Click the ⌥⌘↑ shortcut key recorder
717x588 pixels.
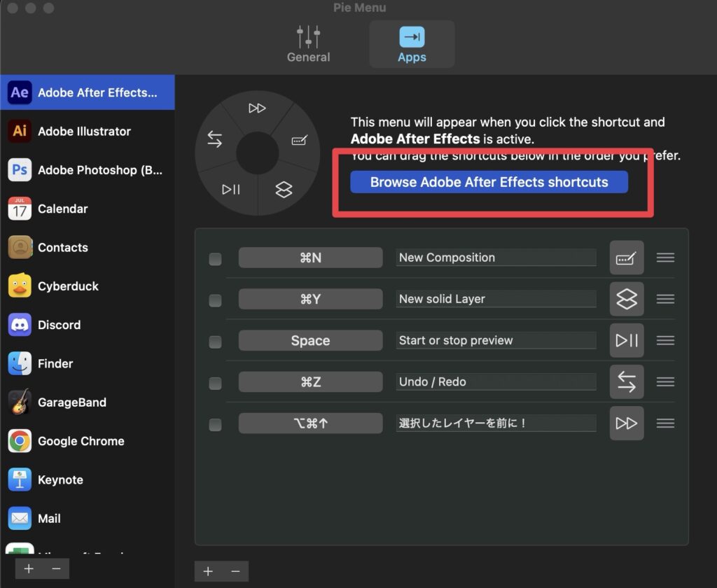(x=310, y=423)
